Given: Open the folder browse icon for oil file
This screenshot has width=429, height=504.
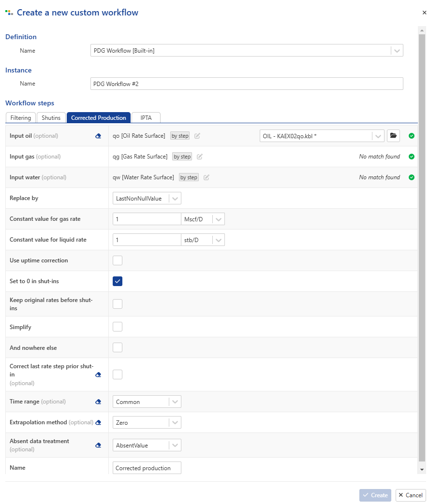Looking at the screenshot, I should [393, 136].
